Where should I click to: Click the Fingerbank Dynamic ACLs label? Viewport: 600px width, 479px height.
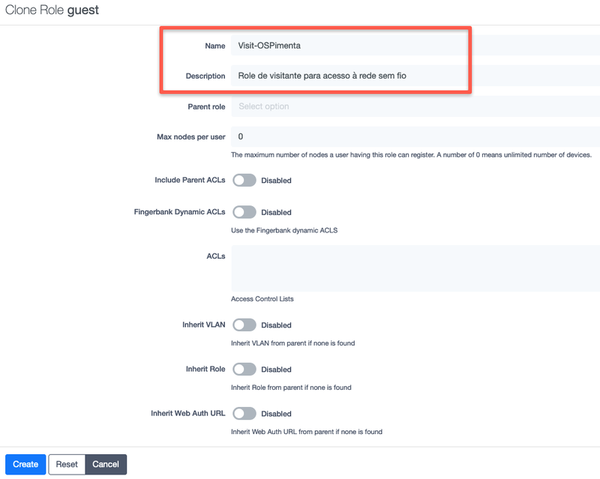179,212
